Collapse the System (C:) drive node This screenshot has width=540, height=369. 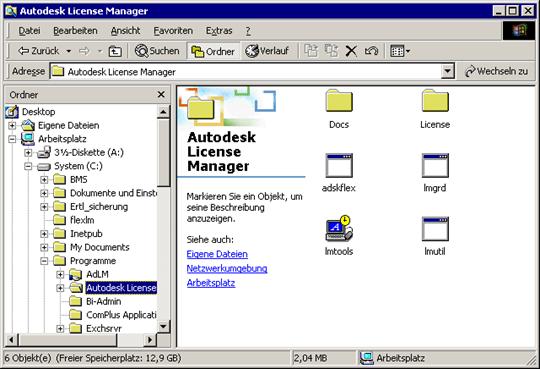[28, 166]
